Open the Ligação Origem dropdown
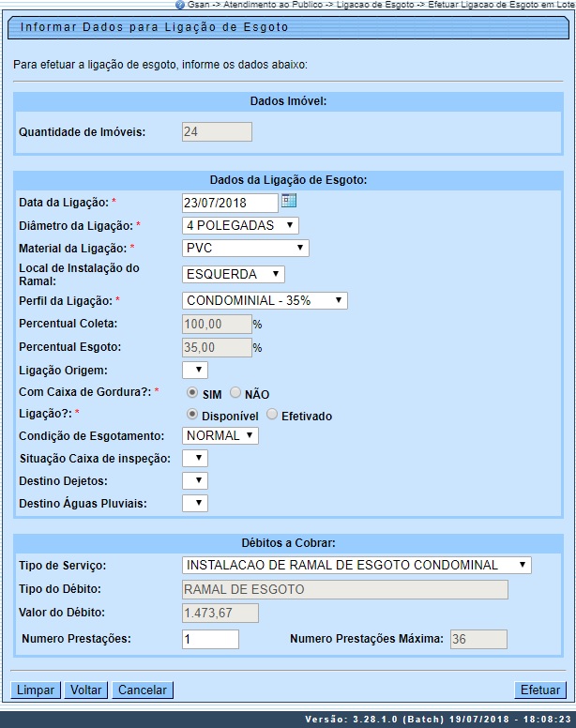576x728 pixels. pyautogui.click(x=194, y=370)
